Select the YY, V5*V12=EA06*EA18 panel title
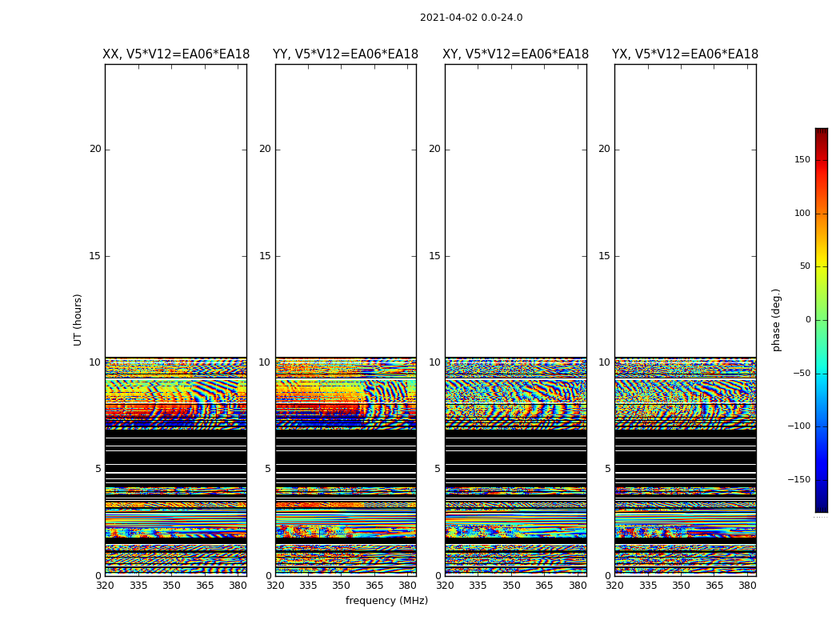Image resolution: width=840 pixels, height=640 pixels. 346,54
